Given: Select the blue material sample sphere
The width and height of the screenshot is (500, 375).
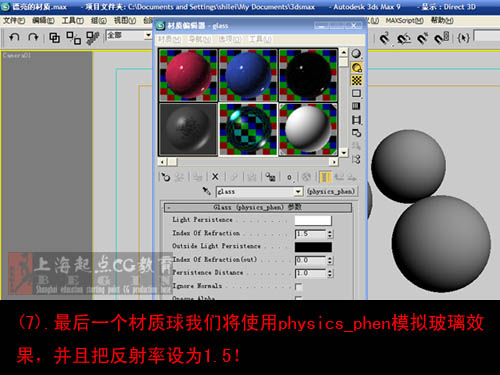Looking at the screenshot, I should tap(248, 75).
